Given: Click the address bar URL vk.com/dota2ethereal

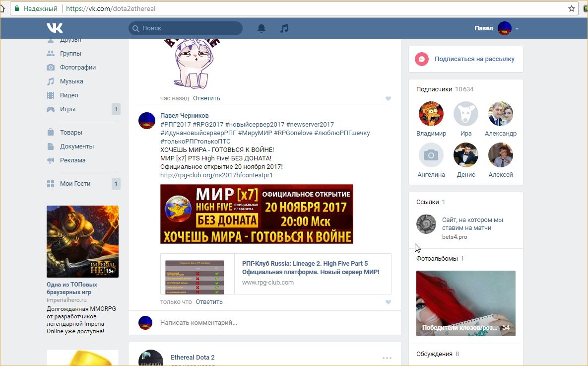Looking at the screenshot, I should click(111, 8).
